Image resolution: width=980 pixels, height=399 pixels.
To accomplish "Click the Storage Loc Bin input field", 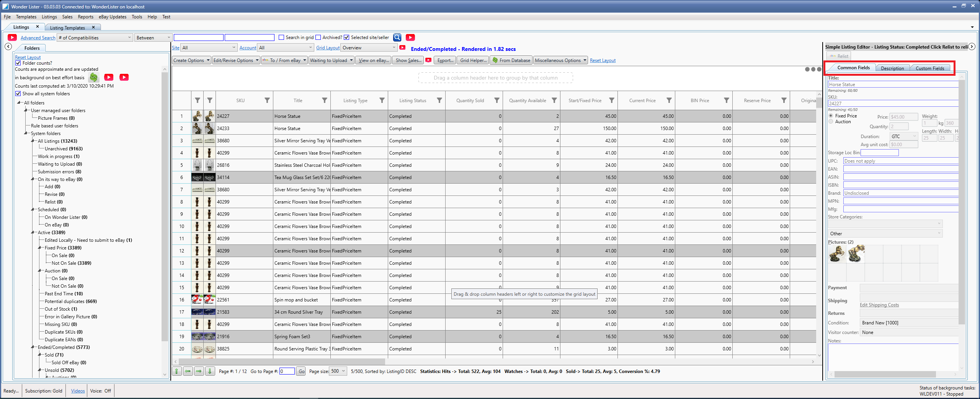I will click(x=879, y=153).
